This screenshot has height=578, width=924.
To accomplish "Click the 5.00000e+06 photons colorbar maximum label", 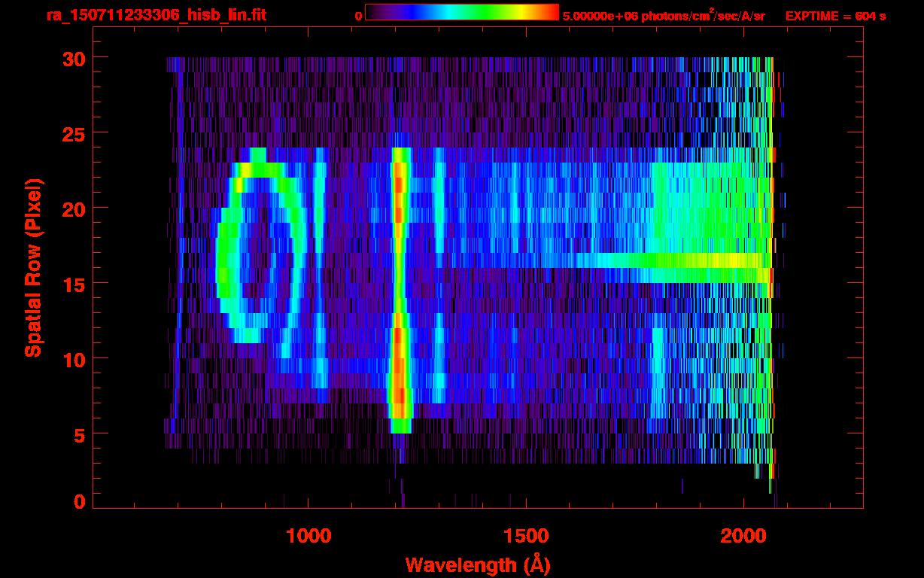I will click(664, 16).
